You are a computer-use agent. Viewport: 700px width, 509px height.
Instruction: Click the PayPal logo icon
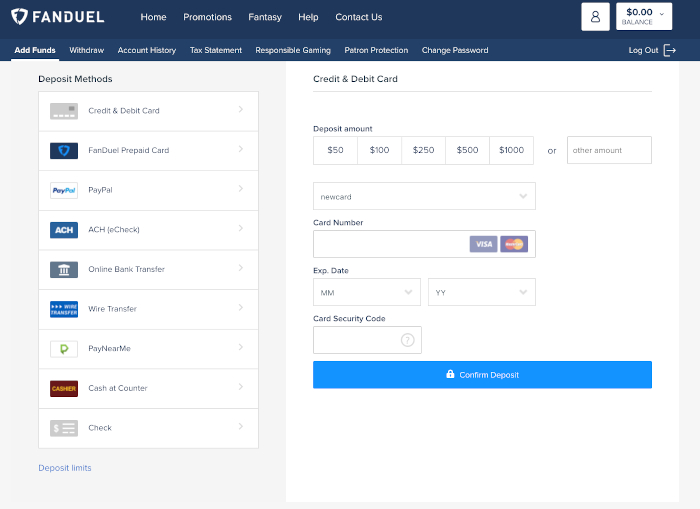click(x=64, y=190)
